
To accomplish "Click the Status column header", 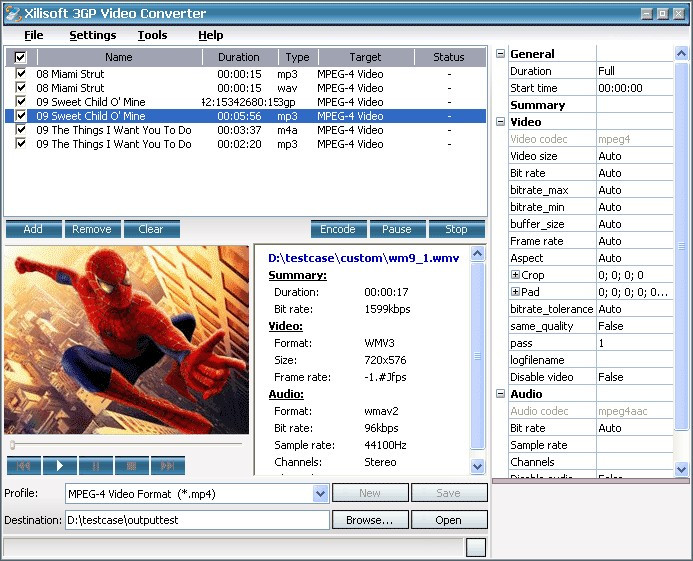I will [449, 57].
